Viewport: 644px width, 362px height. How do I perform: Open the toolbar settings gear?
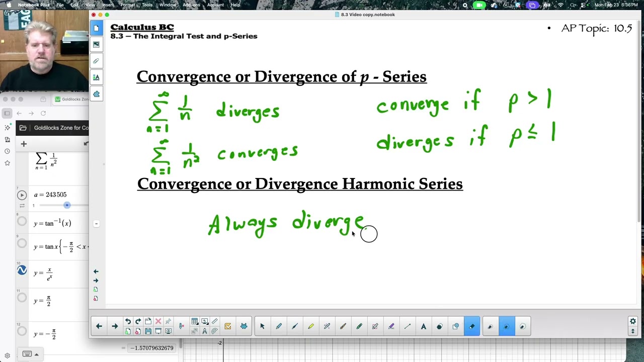[633, 321]
